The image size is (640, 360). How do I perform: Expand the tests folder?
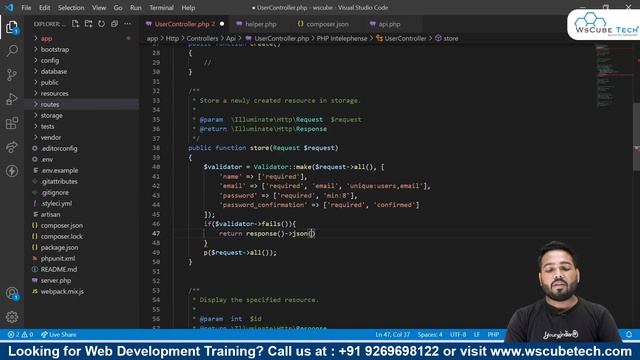coord(82,127)
